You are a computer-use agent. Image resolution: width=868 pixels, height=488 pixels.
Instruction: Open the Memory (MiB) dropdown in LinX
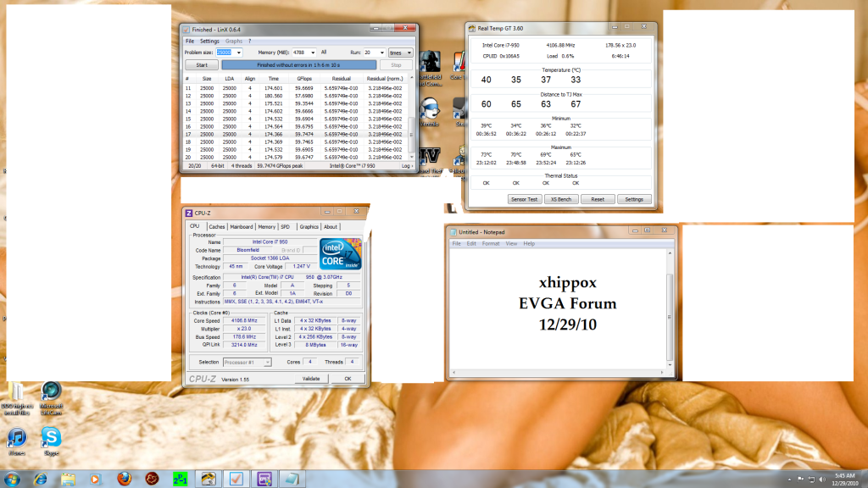(314, 53)
